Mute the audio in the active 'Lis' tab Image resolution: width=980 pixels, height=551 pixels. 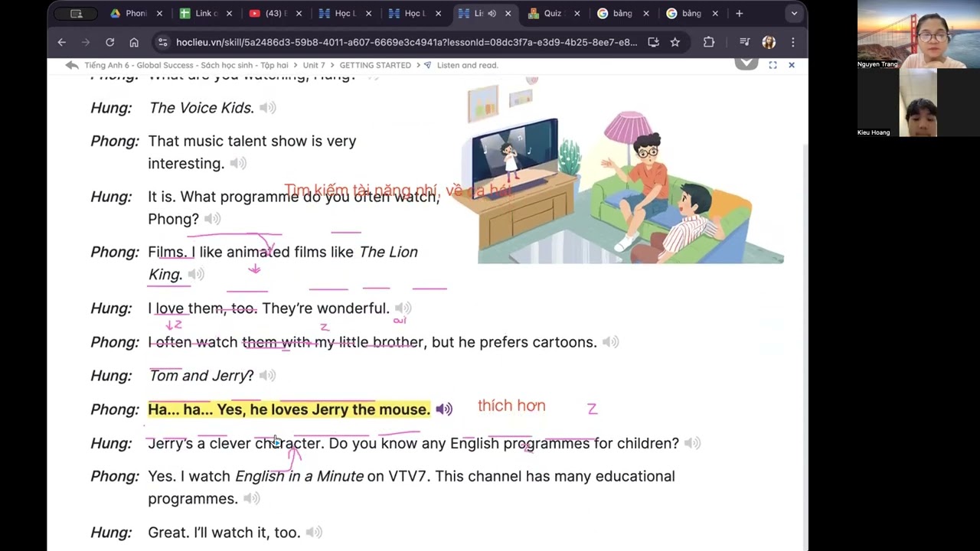pyautogui.click(x=492, y=13)
